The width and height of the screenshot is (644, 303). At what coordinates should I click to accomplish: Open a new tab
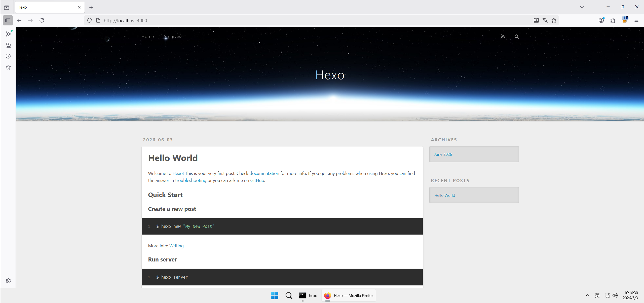click(91, 7)
